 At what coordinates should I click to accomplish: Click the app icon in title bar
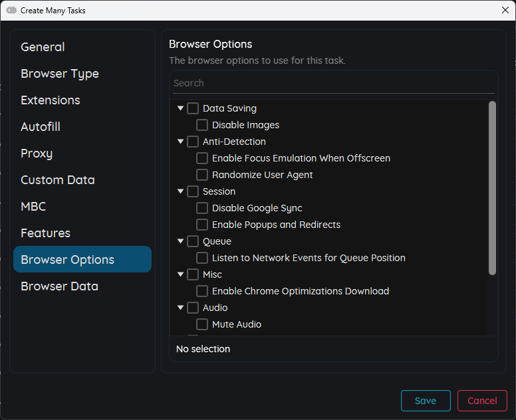pyautogui.click(x=11, y=10)
